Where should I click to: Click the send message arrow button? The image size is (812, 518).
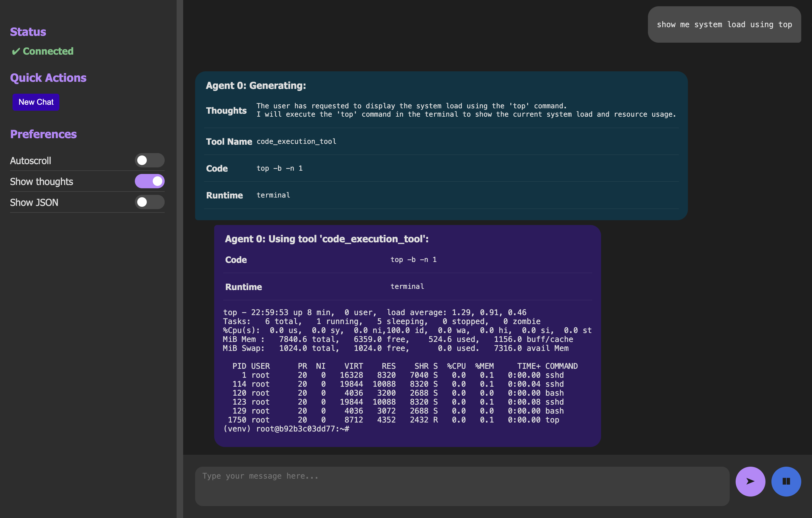(751, 481)
